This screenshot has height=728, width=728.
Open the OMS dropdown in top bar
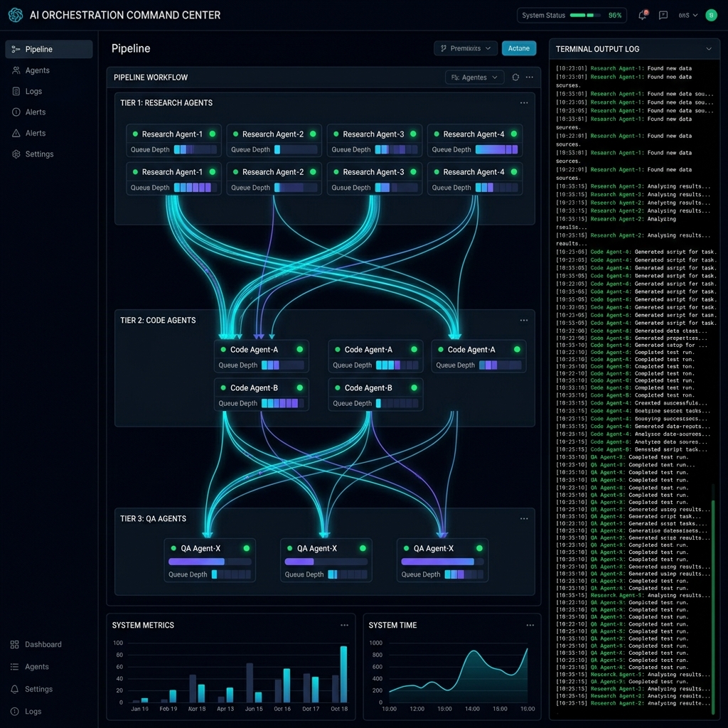687,15
